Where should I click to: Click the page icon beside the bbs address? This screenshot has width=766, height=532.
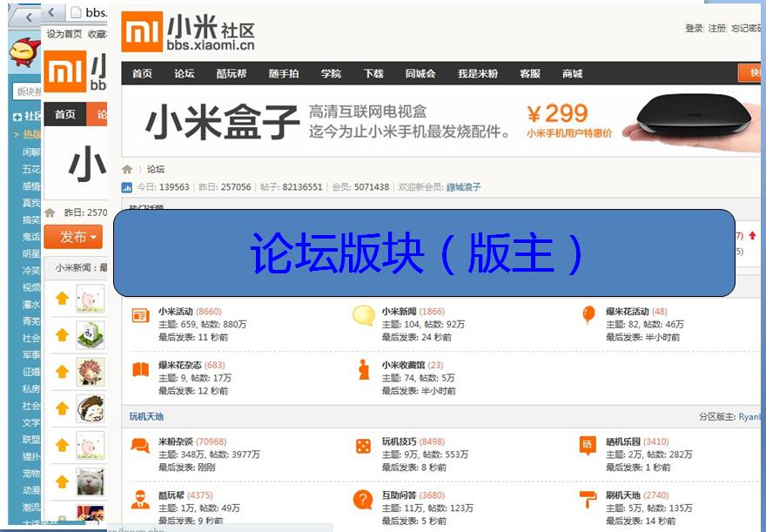[x=77, y=12]
